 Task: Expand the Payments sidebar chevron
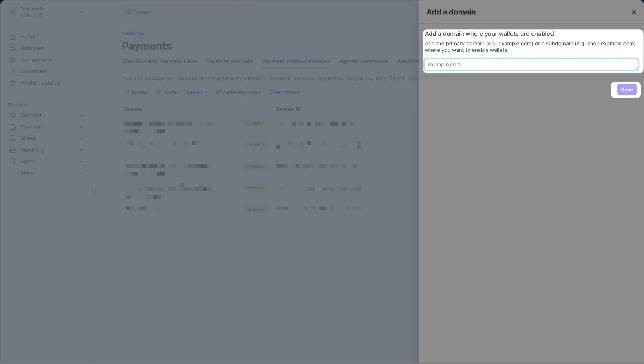(x=81, y=127)
